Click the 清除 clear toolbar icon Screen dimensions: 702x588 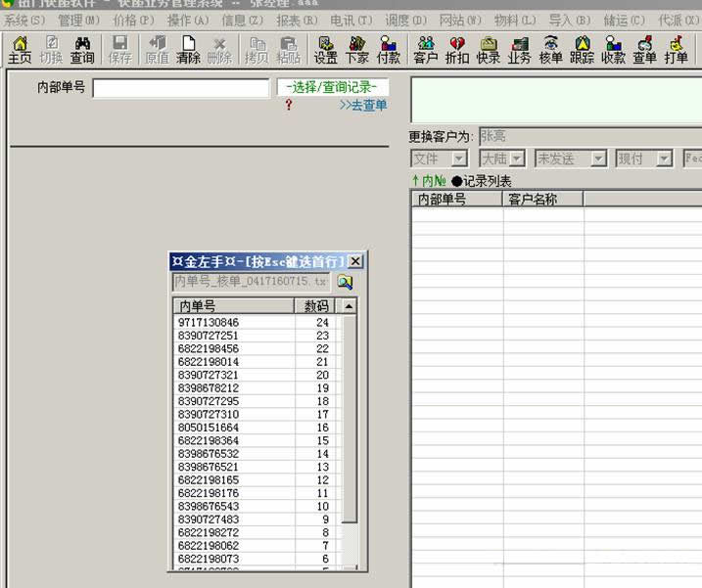click(188, 50)
